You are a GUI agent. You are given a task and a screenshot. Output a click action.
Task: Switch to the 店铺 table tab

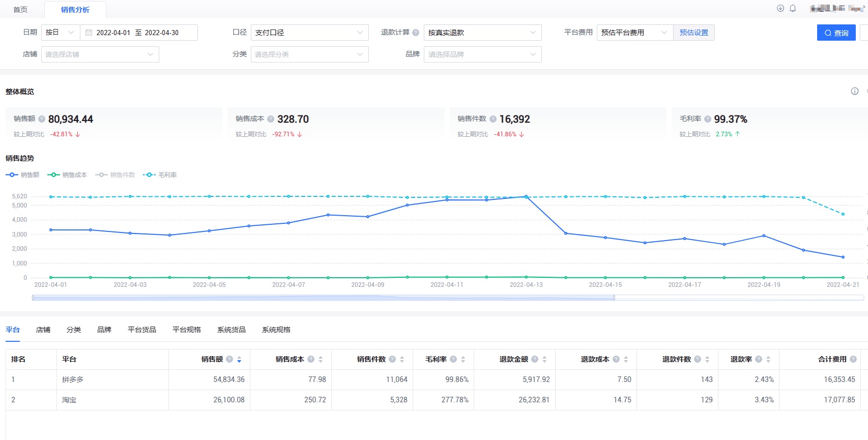point(43,330)
